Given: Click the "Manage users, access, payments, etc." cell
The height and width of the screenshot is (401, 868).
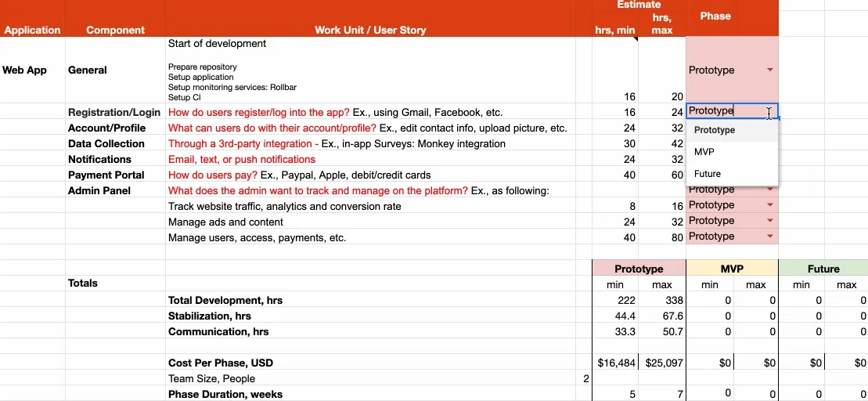Looking at the screenshot, I should (370, 237).
